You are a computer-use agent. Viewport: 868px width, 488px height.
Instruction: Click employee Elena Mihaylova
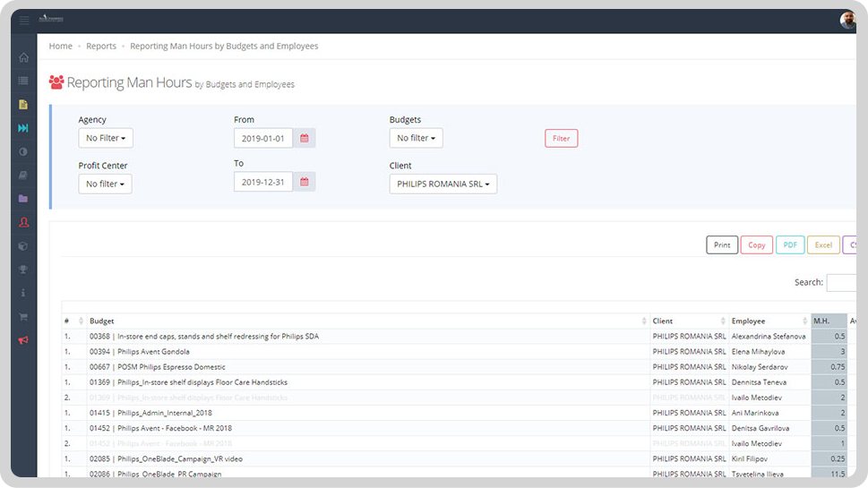click(x=758, y=352)
